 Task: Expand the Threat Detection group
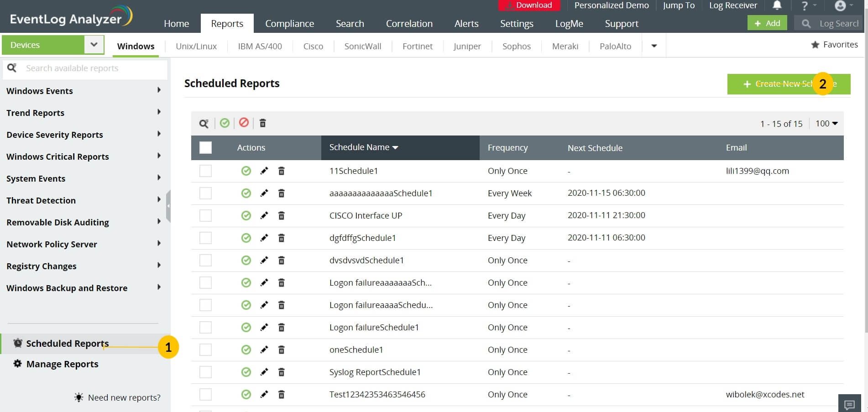tap(159, 200)
